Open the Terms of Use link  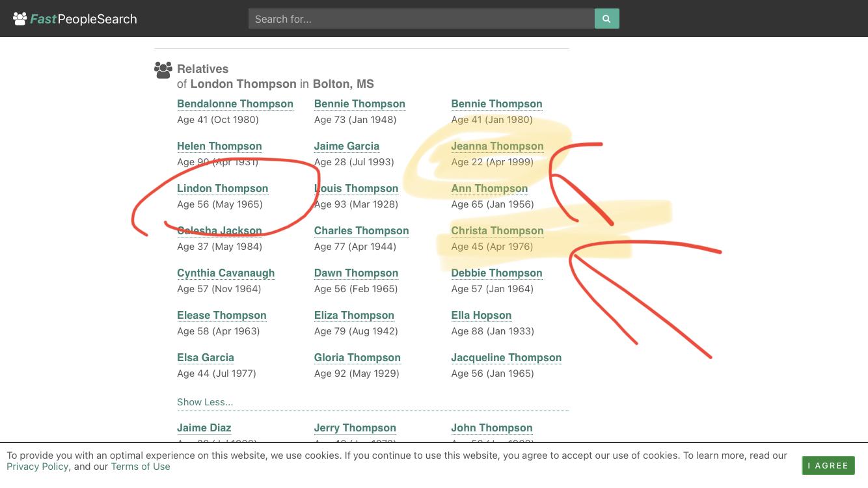point(141,467)
